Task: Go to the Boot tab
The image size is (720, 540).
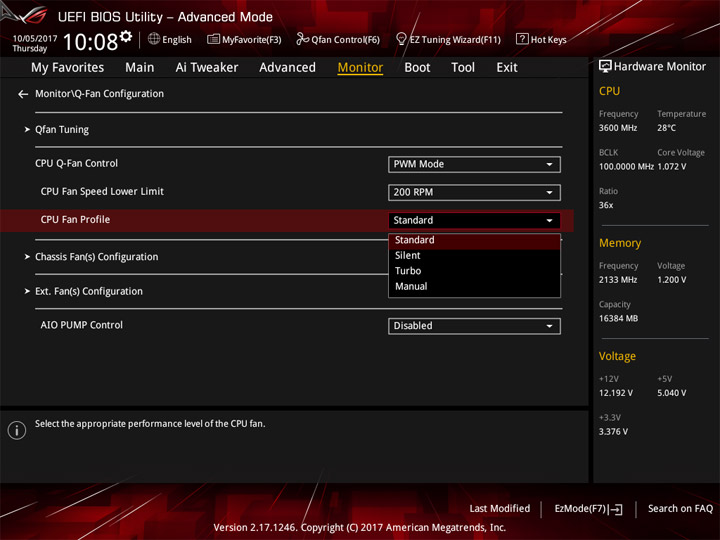Action: click(417, 68)
